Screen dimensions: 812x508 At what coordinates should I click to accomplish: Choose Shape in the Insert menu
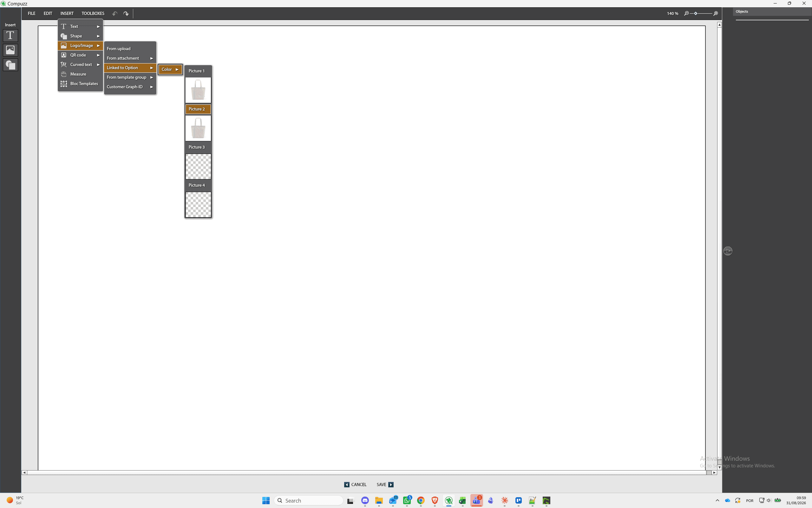click(80, 36)
